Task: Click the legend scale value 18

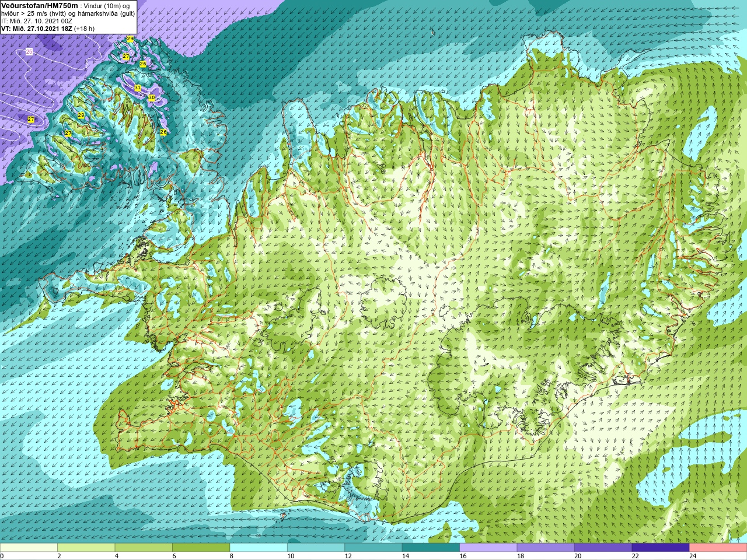Action: (521, 556)
